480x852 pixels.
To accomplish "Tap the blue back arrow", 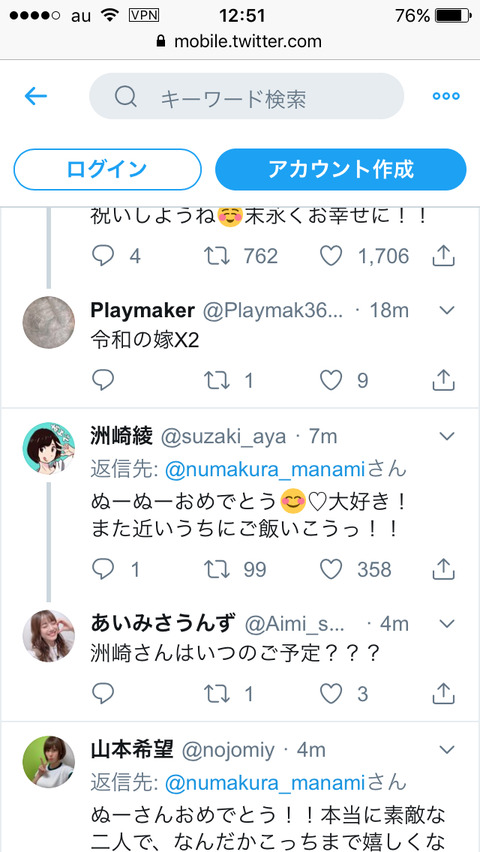I will pyautogui.click(x=36, y=96).
